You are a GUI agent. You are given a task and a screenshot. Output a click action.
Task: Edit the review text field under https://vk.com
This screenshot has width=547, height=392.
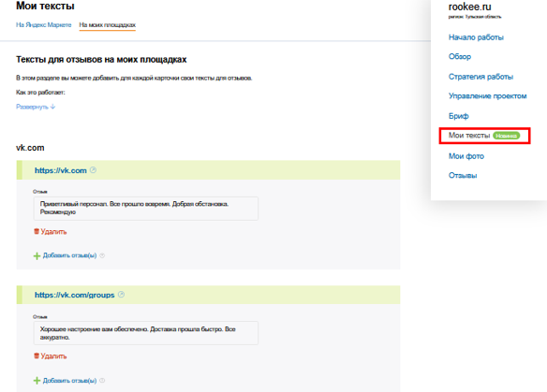[146, 209]
